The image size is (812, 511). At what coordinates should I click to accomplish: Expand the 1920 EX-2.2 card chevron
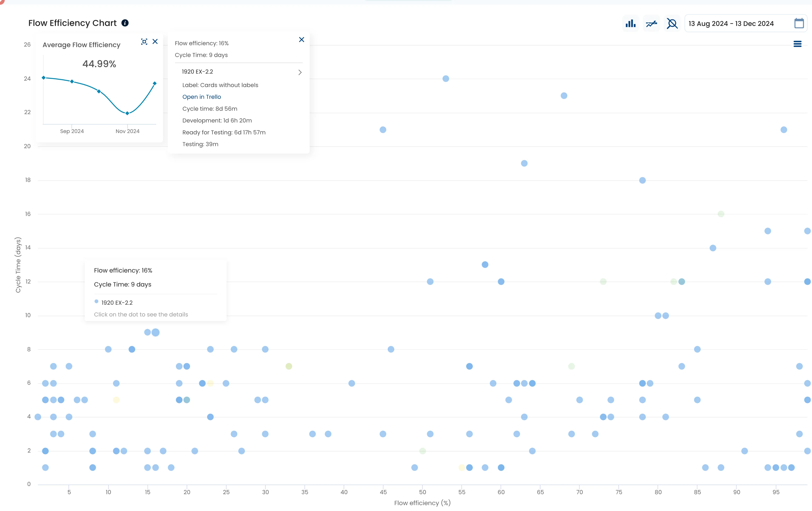[300, 72]
